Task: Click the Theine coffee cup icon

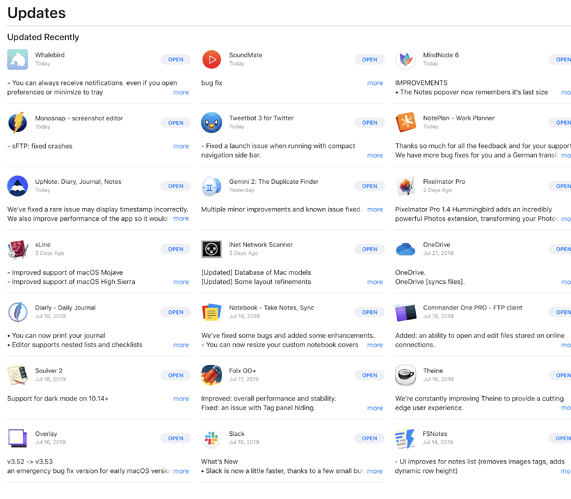Action: pos(406,375)
